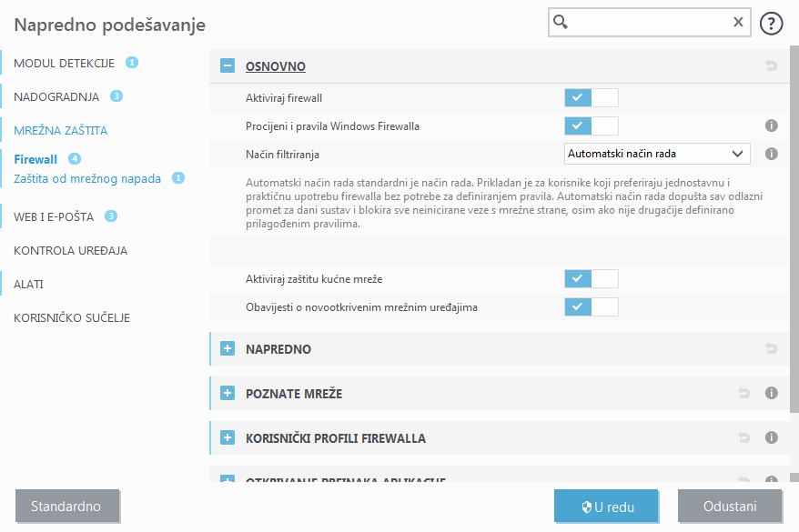This screenshot has height=532, width=799.
Task: Click the info icon beside POZNATE MREŽE
Action: pyautogui.click(x=771, y=393)
